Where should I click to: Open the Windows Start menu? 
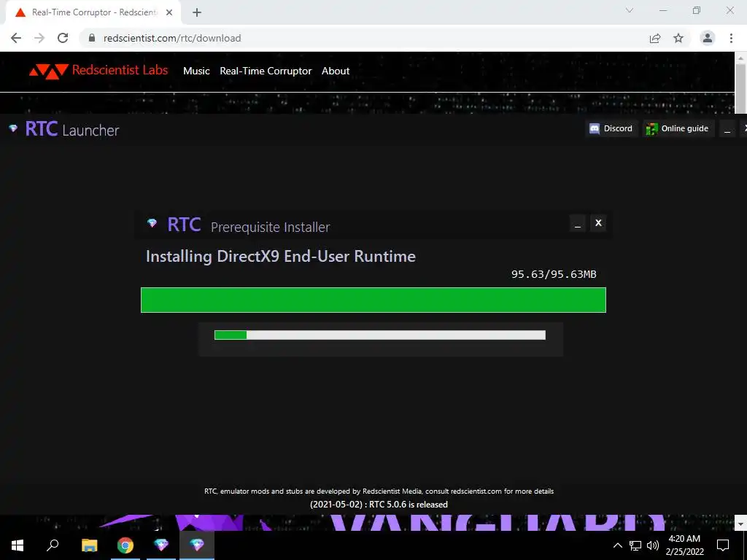[x=18, y=545]
